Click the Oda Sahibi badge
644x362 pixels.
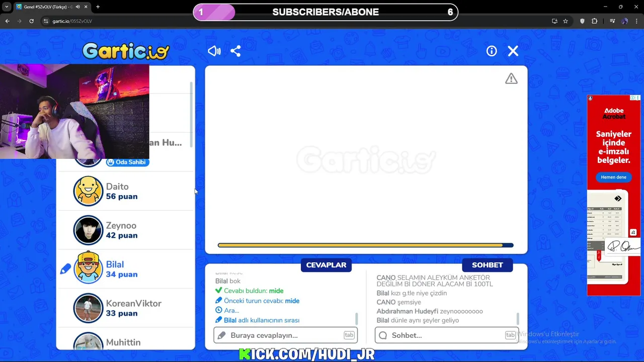click(127, 162)
